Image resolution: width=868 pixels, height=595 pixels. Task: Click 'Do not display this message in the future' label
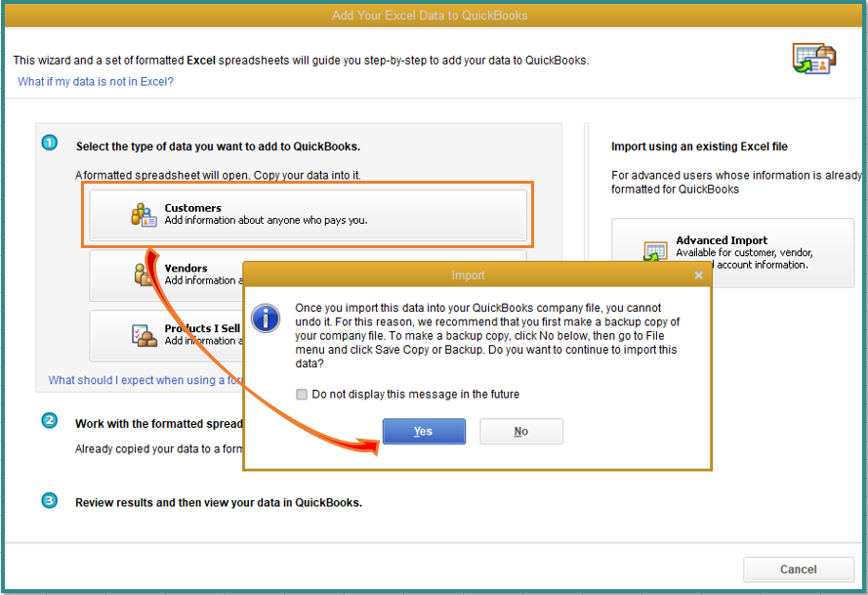(416, 394)
